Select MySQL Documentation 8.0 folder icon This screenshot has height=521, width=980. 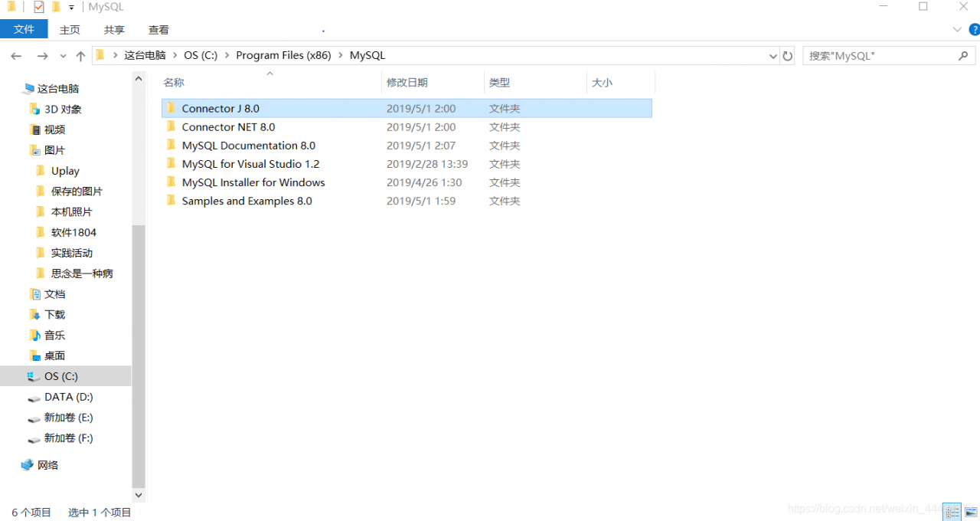tap(171, 145)
